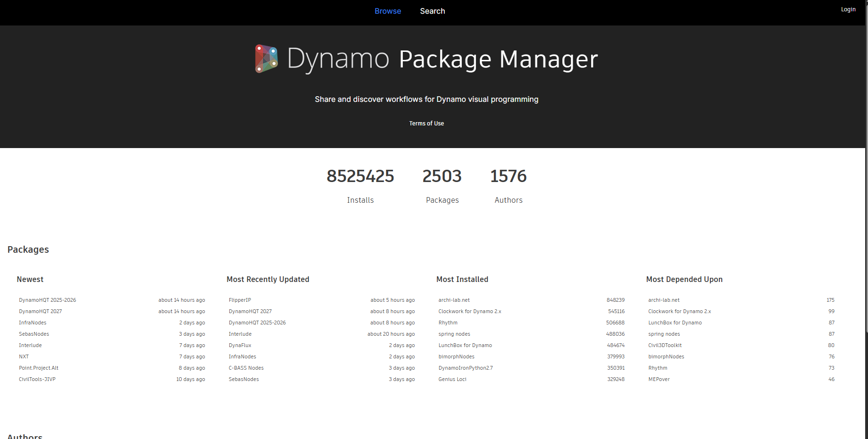This screenshot has height=439, width=868.
Task: Open bimorphNodes in Most Installed
Action: coord(456,356)
